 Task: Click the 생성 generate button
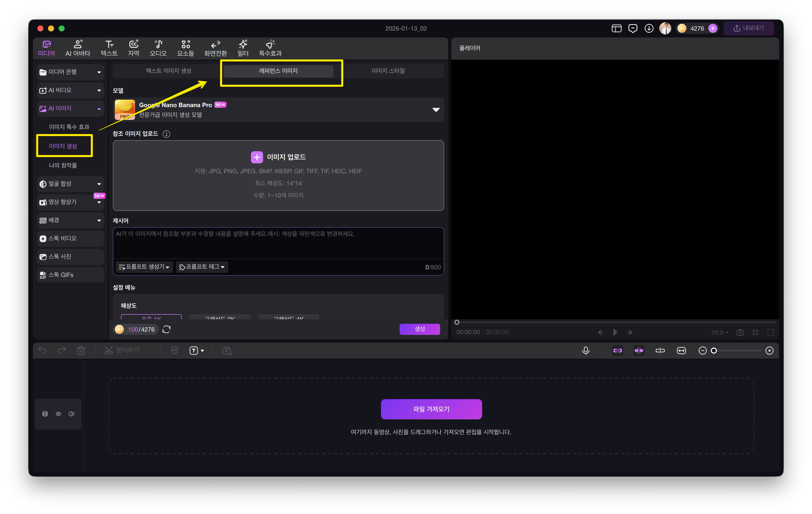(419, 329)
